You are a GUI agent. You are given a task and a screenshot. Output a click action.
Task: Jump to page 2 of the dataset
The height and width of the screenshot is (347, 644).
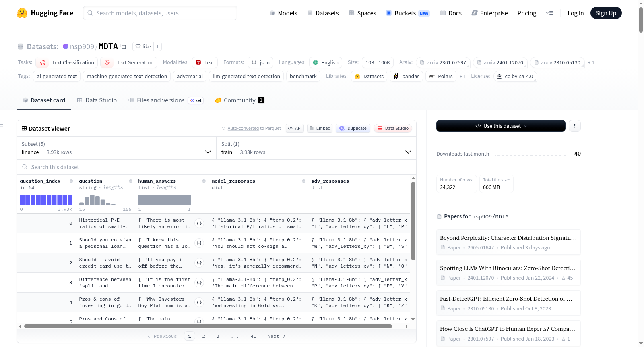[204, 336]
